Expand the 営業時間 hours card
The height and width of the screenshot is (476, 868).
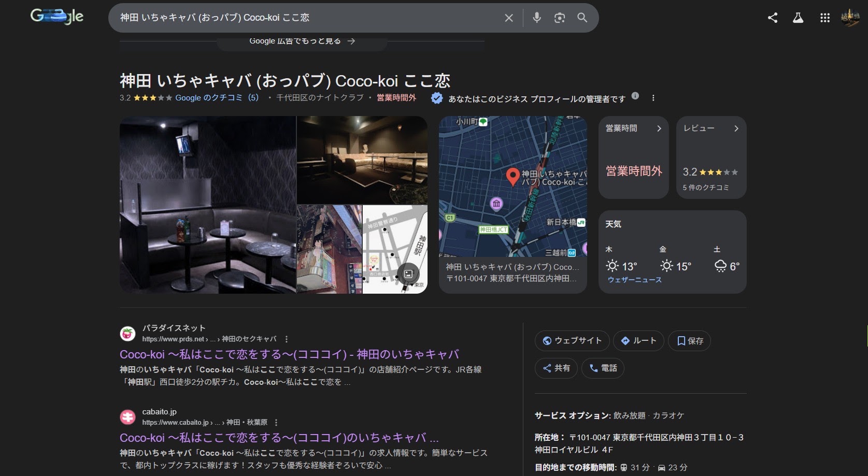(634, 157)
